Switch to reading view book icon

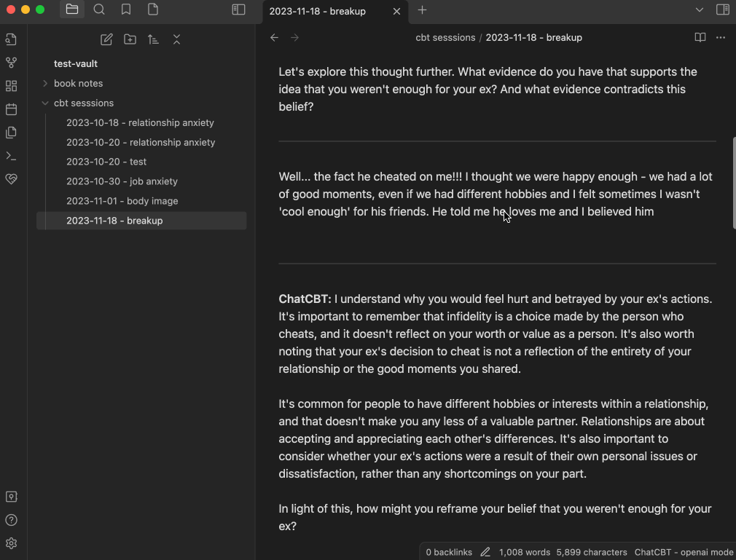(700, 38)
